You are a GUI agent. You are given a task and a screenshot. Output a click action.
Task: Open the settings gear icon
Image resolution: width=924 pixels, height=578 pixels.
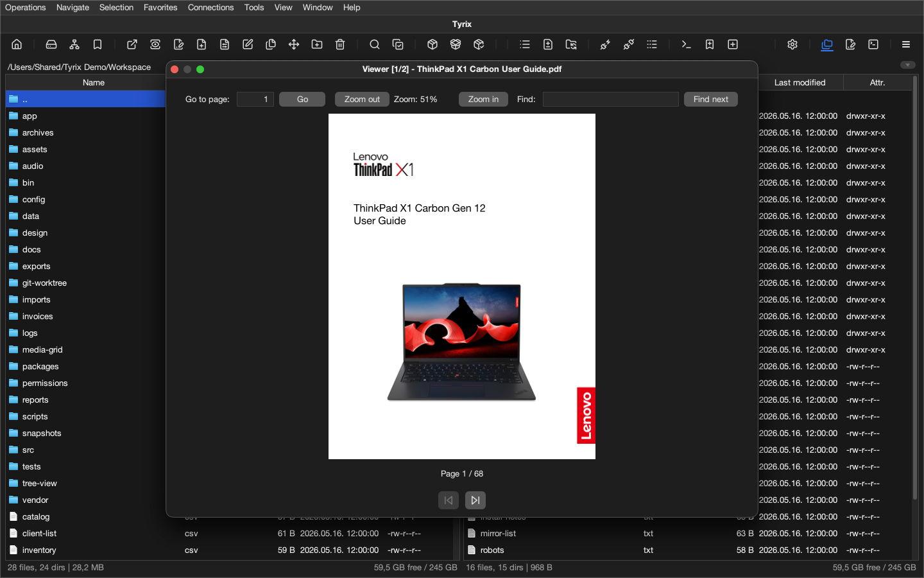[x=792, y=44]
